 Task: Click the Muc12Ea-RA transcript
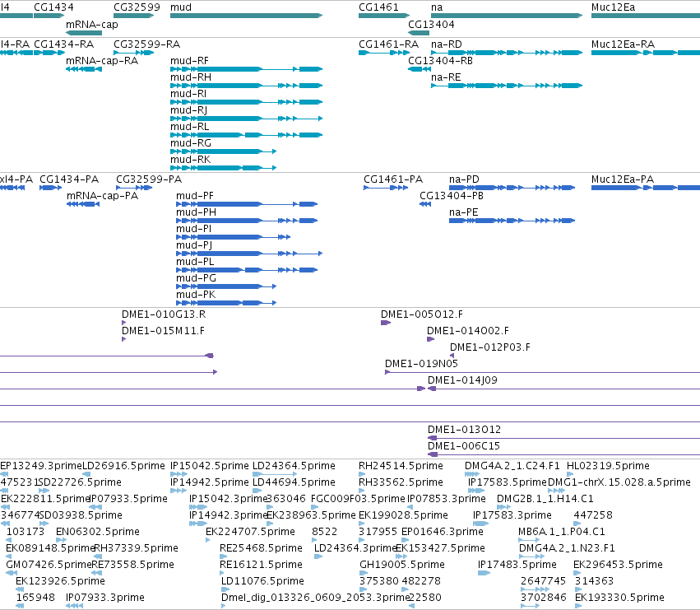(646, 53)
